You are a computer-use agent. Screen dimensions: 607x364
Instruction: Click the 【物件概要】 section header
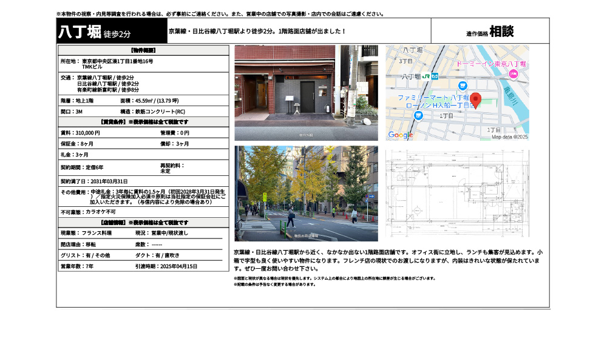(141, 49)
